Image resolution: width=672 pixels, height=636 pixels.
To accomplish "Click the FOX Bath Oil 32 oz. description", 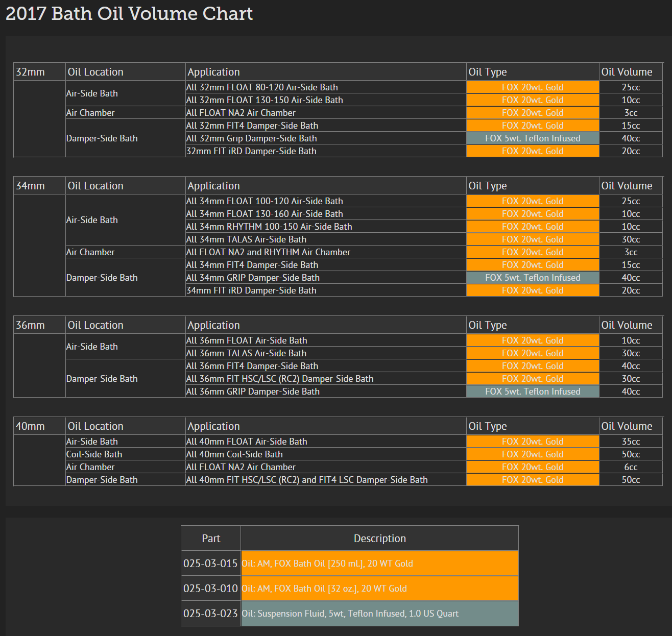I will point(324,589).
